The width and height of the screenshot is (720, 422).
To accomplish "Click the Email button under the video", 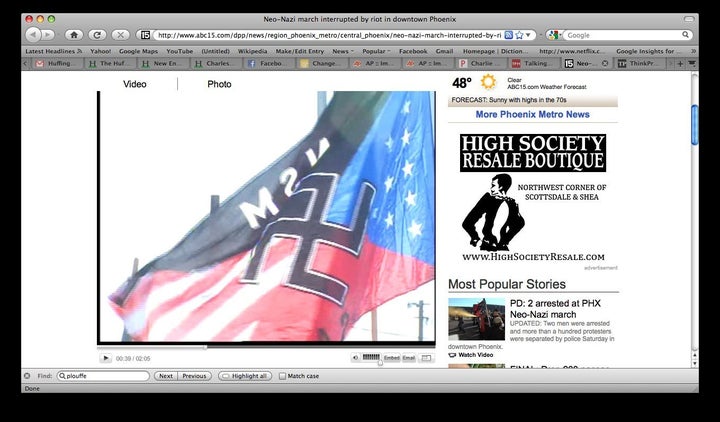I will [x=409, y=358].
